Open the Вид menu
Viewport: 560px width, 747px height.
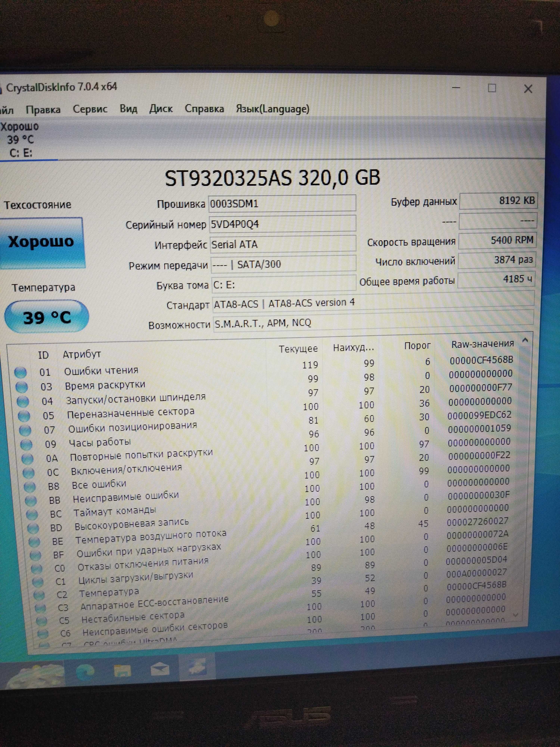pyautogui.click(x=129, y=109)
